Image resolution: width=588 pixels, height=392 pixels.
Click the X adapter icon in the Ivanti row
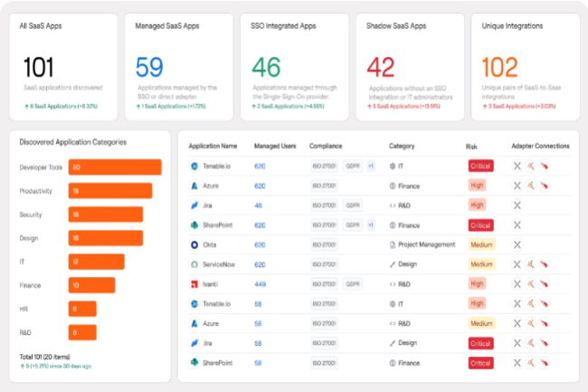click(517, 283)
